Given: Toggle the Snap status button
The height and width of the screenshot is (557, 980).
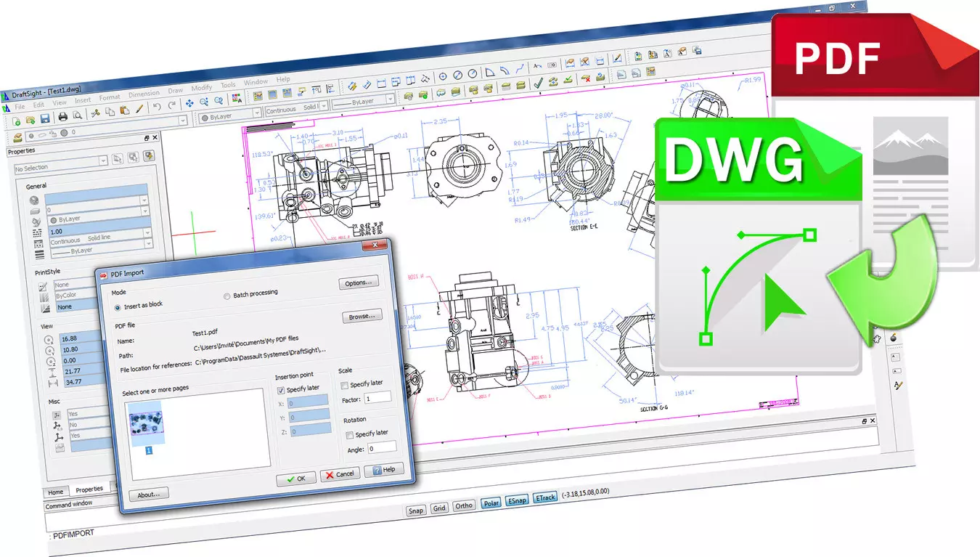Looking at the screenshot, I should tap(415, 510).
